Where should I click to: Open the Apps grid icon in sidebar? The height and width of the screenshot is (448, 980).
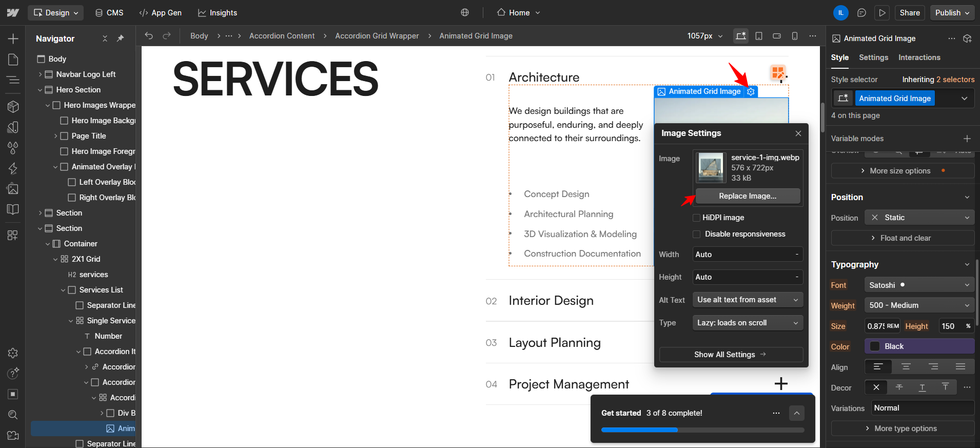[x=13, y=235]
